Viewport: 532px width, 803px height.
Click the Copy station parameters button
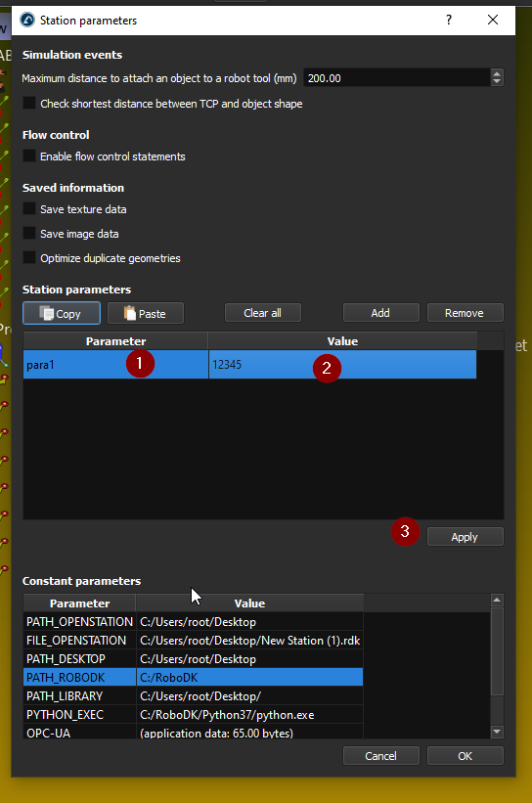tap(62, 313)
